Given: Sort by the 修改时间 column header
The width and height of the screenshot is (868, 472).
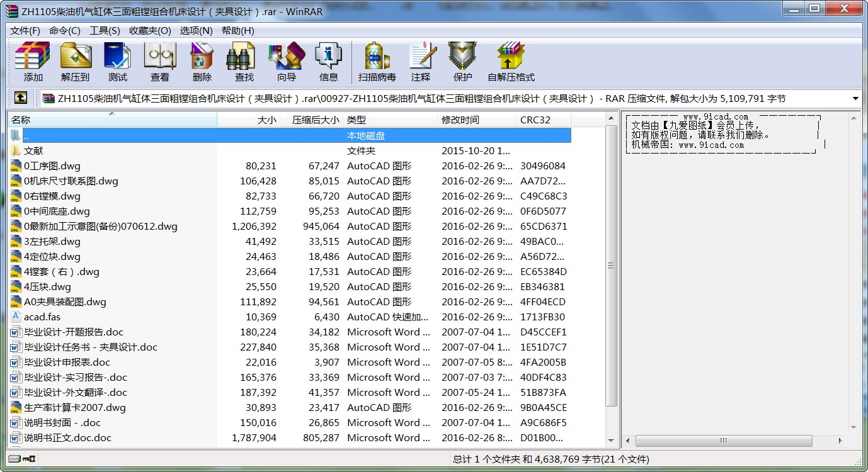Looking at the screenshot, I should point(477,120).
